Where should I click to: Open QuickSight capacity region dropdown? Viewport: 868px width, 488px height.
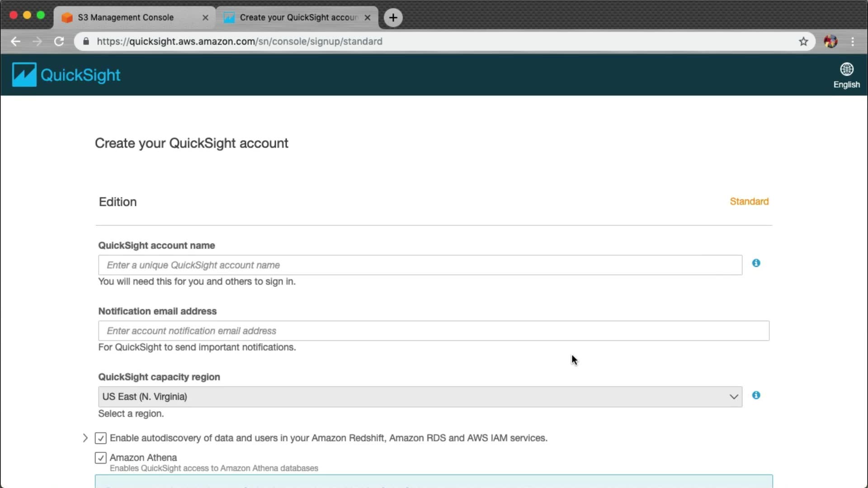[x=420, y=397]
